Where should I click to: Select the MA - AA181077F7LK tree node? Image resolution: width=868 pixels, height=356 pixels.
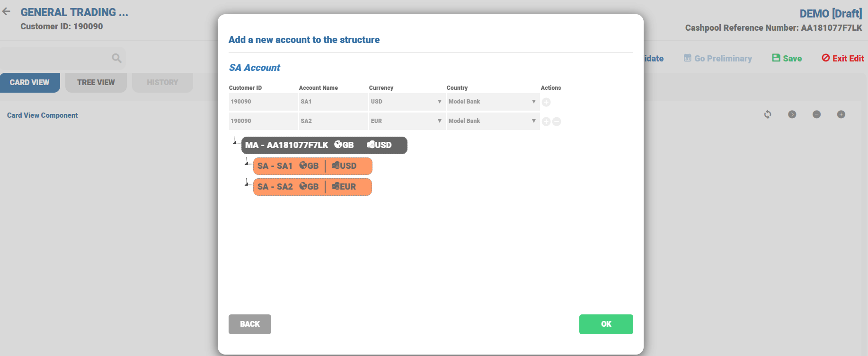324,145
